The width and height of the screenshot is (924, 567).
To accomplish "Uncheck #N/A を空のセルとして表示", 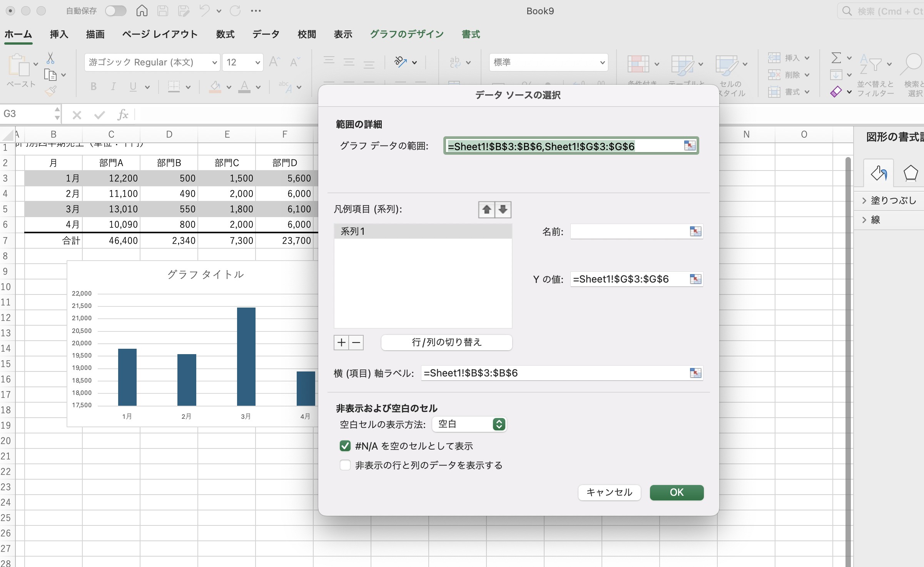I will coord(345,446).
